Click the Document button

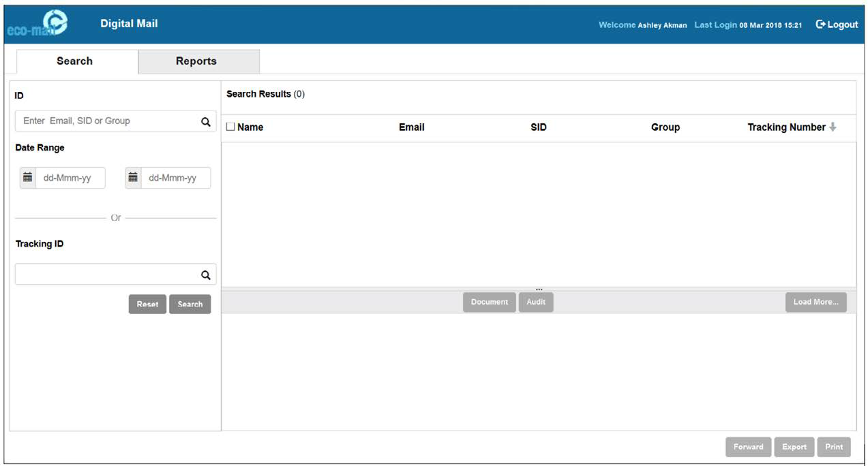489,302
